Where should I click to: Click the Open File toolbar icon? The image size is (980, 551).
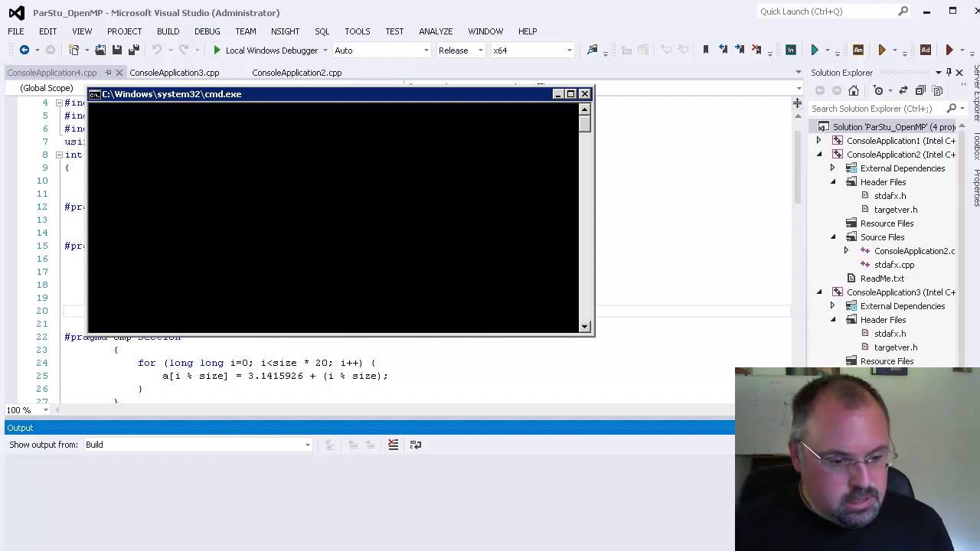100,50
